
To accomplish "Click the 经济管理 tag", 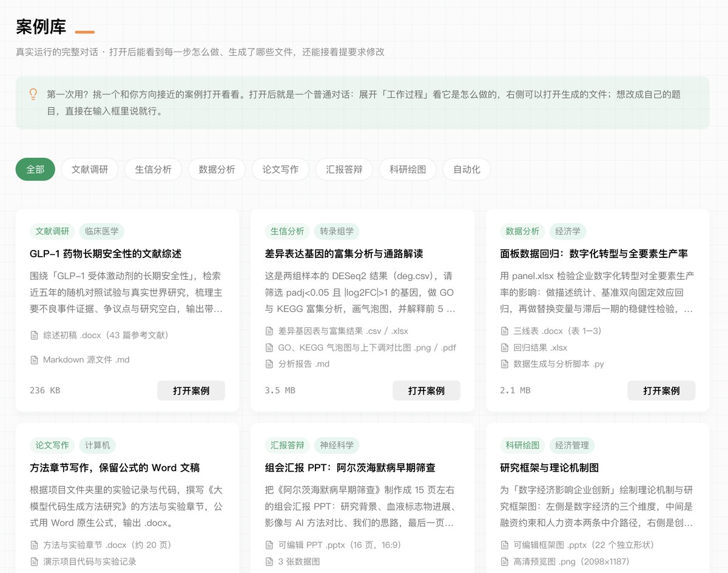I will click(572, 445).
